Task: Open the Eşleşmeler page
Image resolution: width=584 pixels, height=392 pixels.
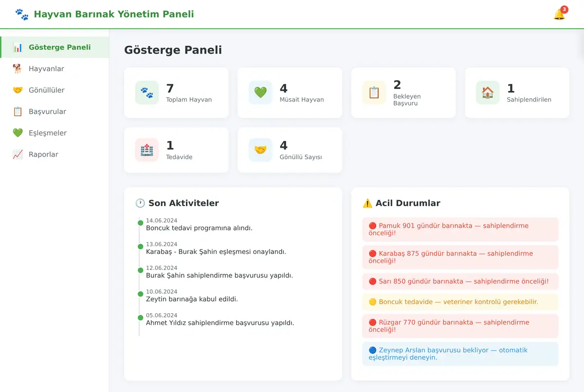Action: [55, 133]
